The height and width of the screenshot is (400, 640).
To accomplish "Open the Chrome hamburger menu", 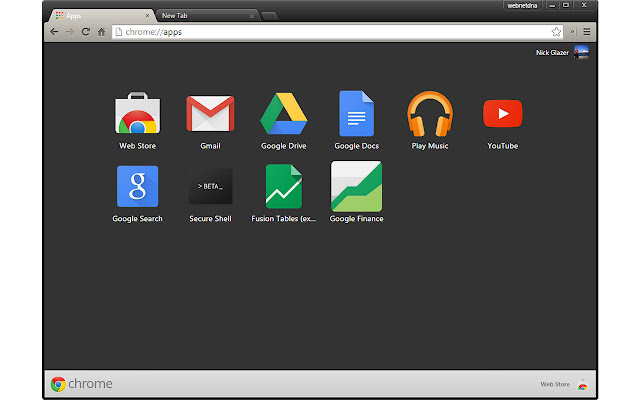I will [x=587, y=32].
